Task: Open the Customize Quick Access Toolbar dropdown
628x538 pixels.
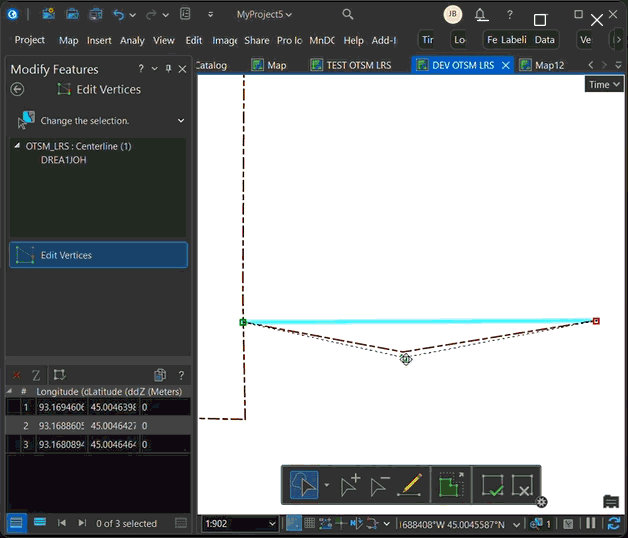Action: 210,15
